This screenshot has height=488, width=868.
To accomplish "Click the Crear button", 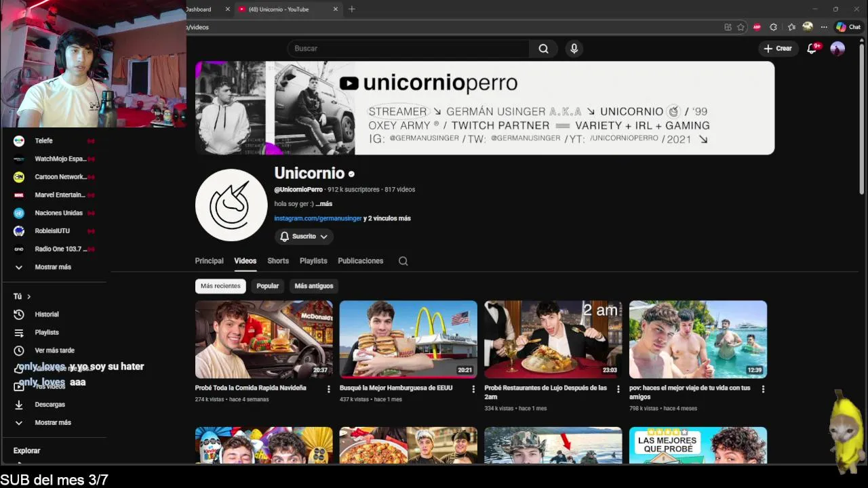I will pyautogui.click(x=778, y=49).
